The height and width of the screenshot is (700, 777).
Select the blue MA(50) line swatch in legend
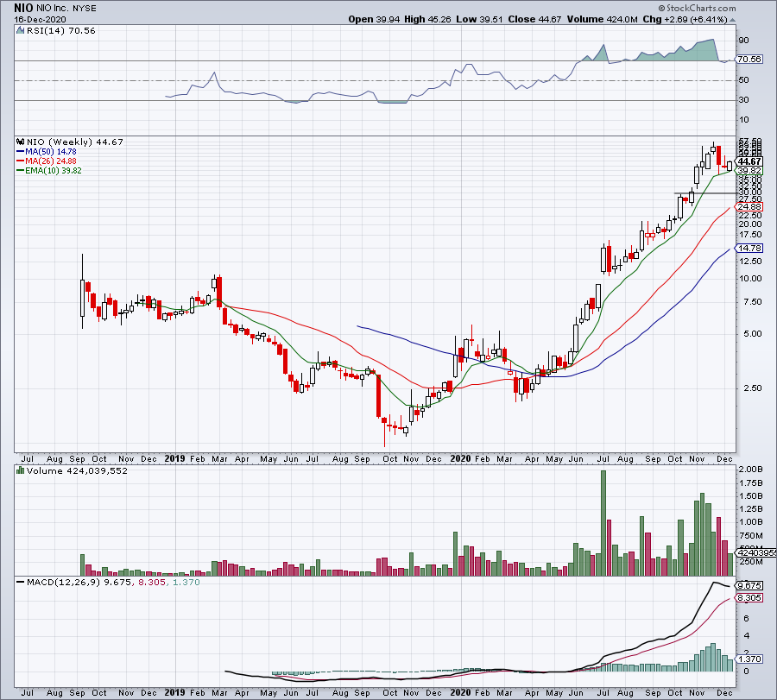tap(21, 152)
